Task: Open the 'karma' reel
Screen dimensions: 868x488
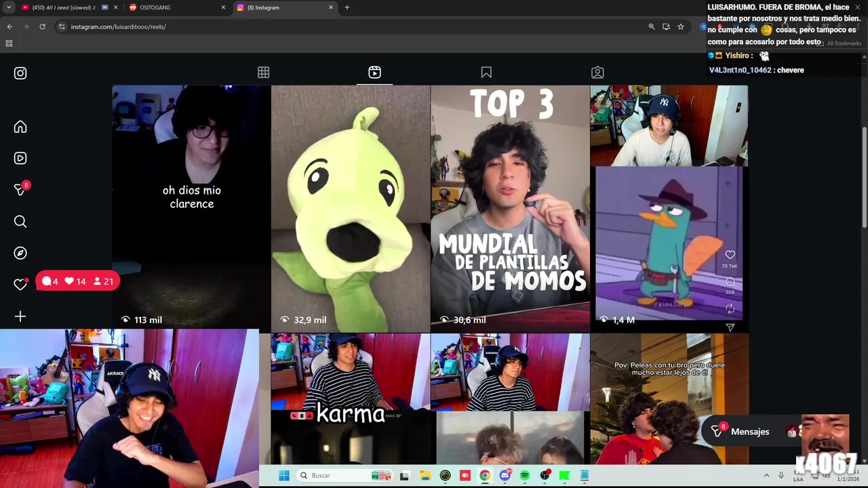Action: (x=351, y=400)
